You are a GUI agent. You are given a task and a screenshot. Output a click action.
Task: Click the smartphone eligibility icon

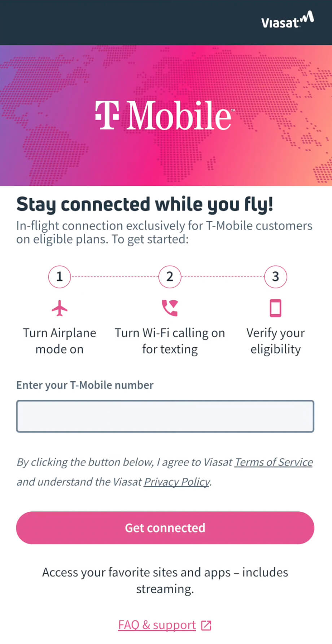[x=276, y=308]
